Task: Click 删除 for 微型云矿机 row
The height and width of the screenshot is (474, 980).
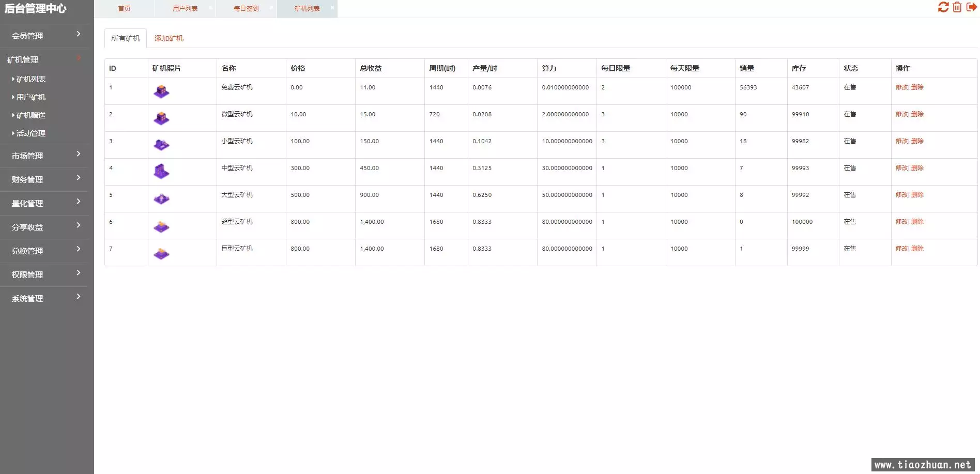Action: pyautogui.click(x=917, y=114)
